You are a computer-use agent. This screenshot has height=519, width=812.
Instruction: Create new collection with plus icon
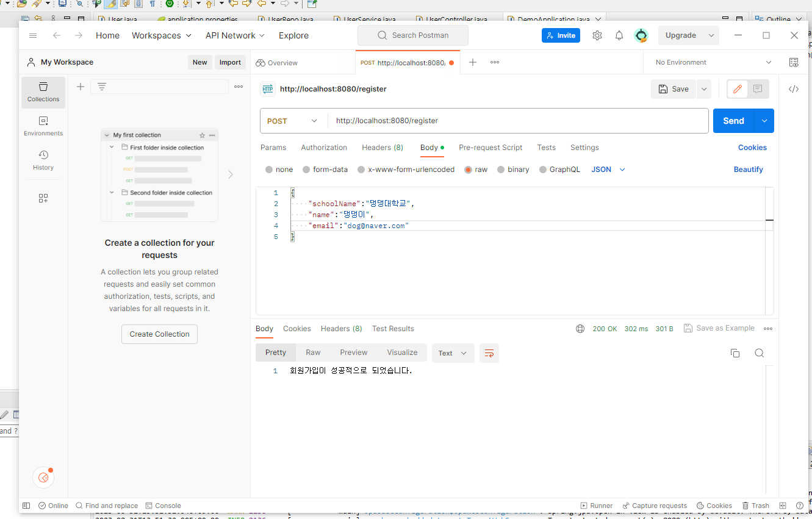pyautogui.click(x=81, y=87)
